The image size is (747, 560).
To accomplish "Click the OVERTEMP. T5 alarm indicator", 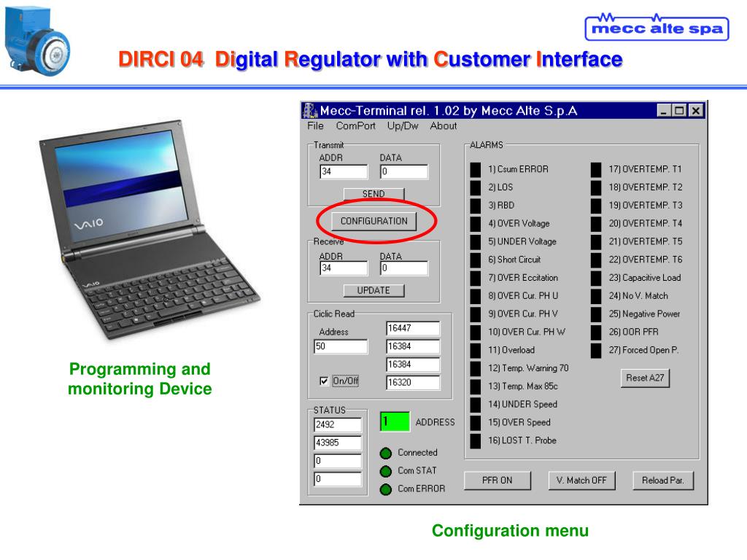I will click(596, 242).
